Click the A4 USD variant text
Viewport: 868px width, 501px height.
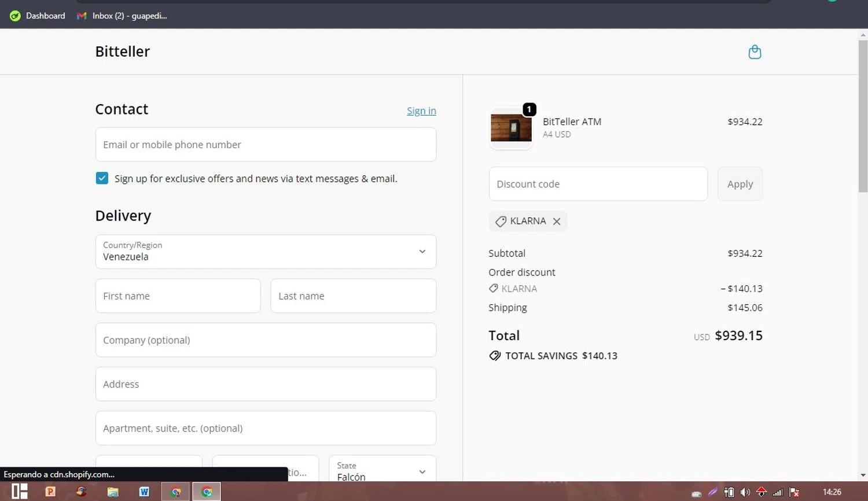click(557, 134)
